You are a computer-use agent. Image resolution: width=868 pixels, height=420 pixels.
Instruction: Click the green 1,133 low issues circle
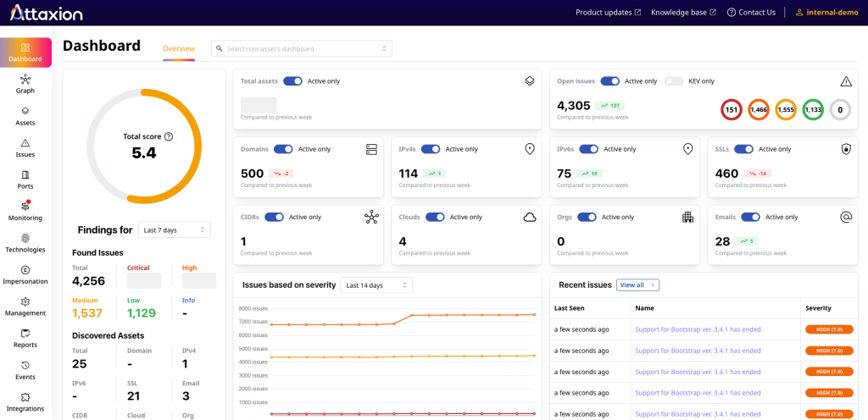pos(813,110)
